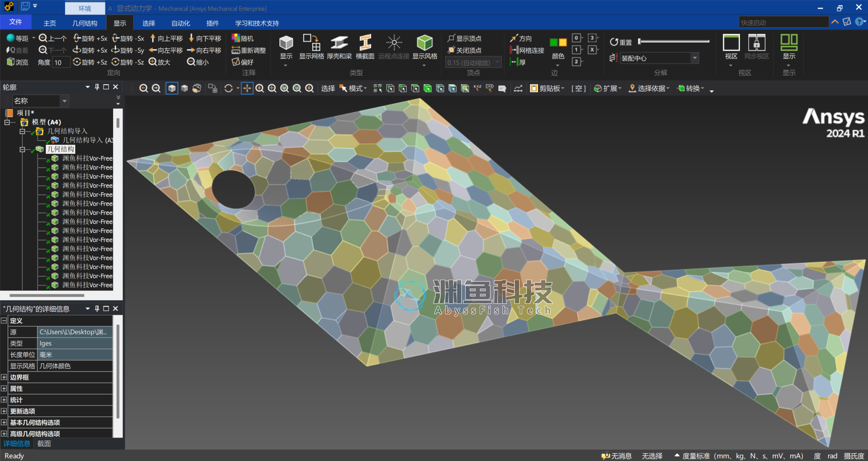Click the 缩小 zoom out icon

click(x=191, y=62)
